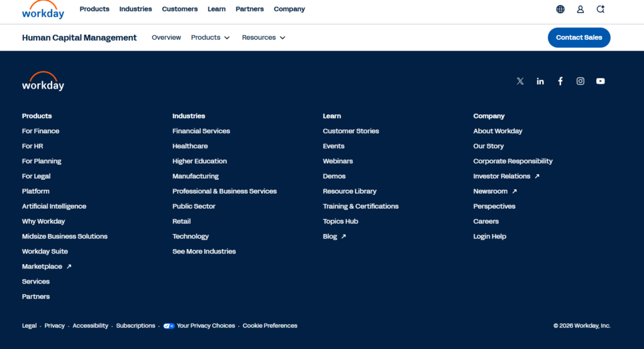Open the Webinars link
Screen dimensions: 644x349
point(338,162)
